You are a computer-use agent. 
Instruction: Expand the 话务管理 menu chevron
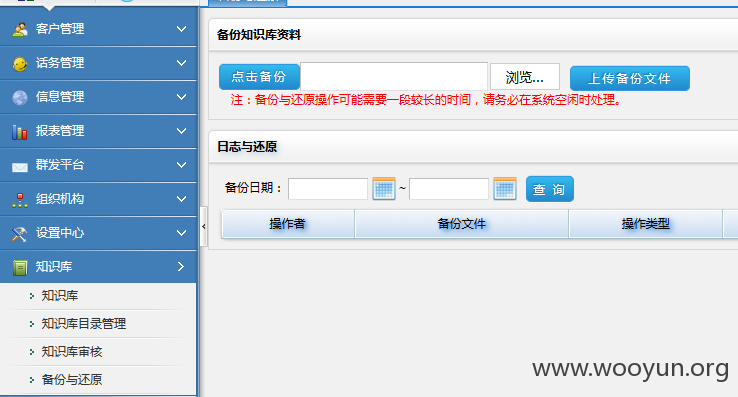(181, 63)
